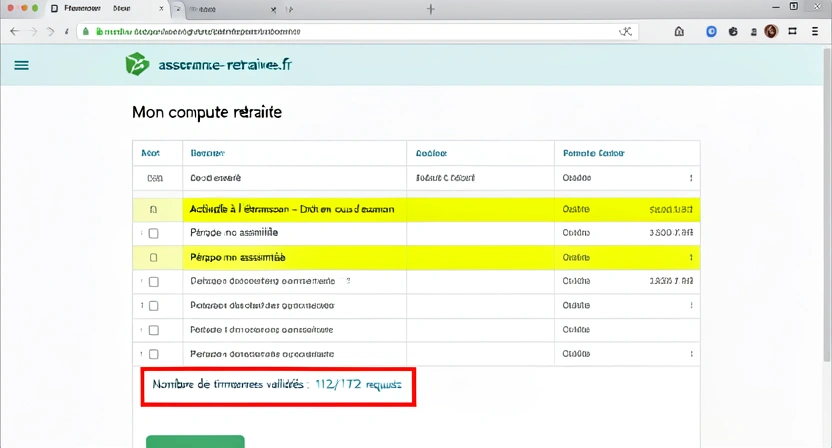Open the hamburger menu on the site header
Image resolution: width=832 pixels, height=448 pixels.
click(21, 65)
